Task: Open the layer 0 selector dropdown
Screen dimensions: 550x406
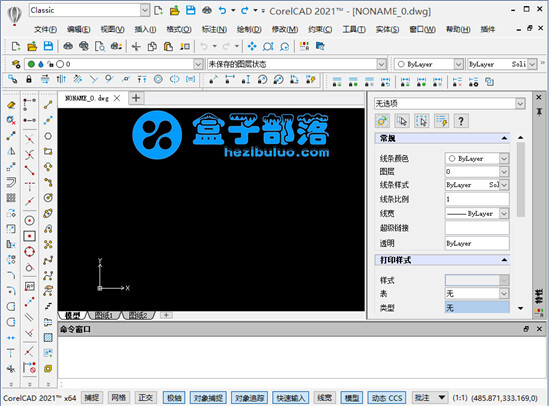Action: 198,64
